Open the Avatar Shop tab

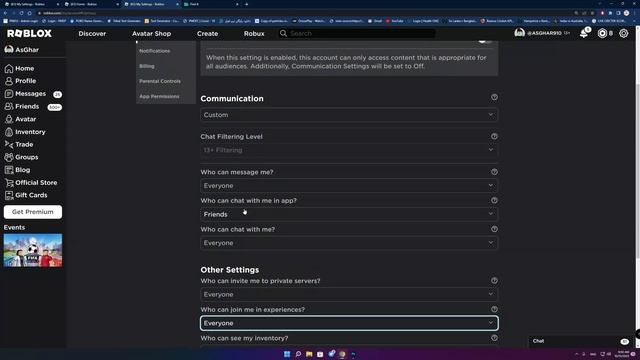pyautogui.click(x=151, y=33)
